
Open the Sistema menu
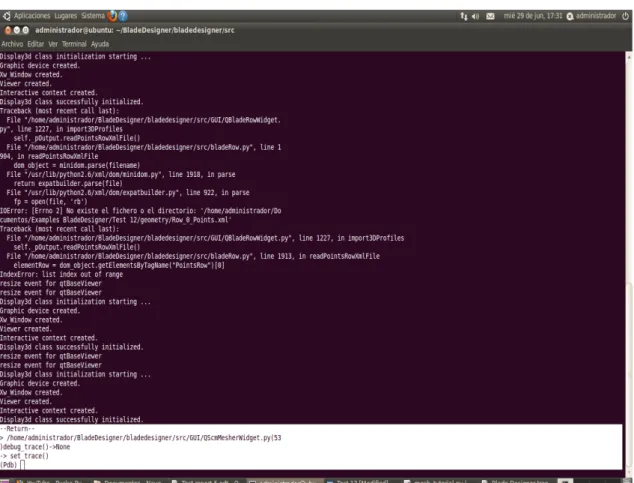tap(93, 16)
